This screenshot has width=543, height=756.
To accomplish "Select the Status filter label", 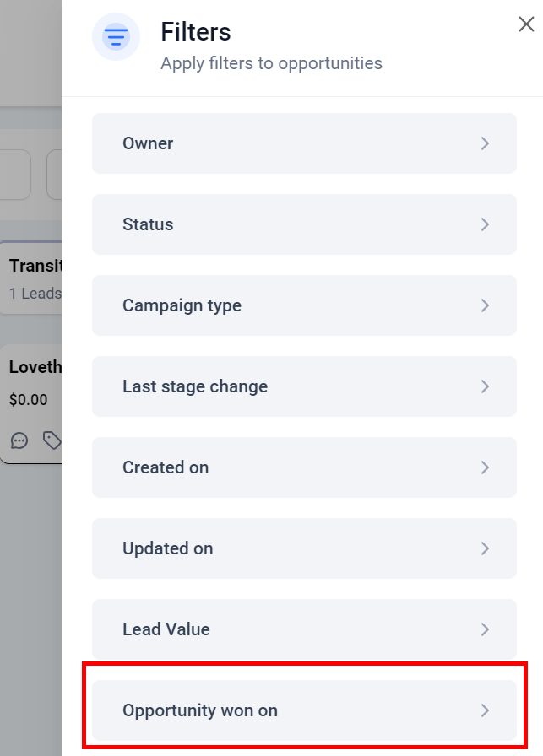I will pyautogui.click(x=148, y=224).
